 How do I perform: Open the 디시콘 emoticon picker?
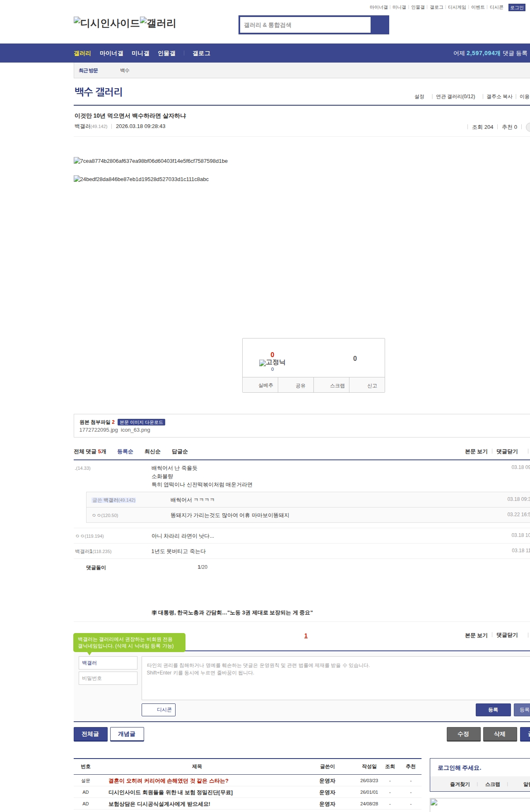click(159, 710)
